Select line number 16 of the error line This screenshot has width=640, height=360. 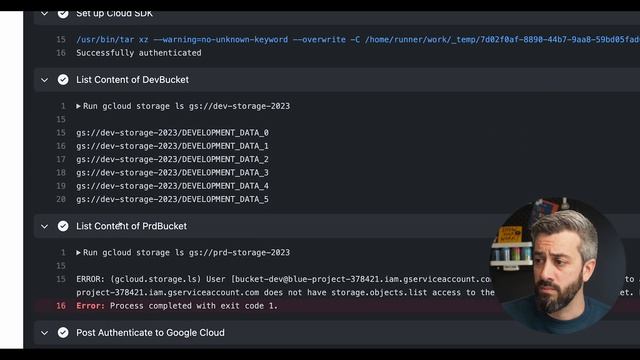point(61,306)
